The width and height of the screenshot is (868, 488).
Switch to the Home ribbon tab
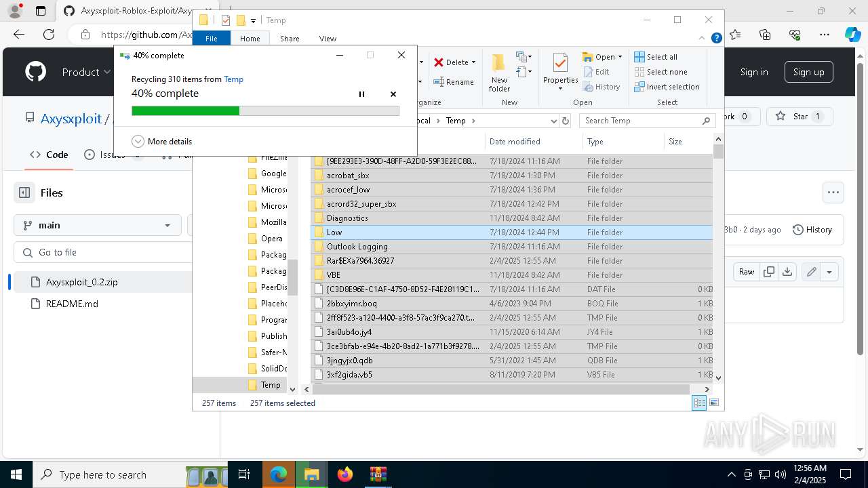pyautogui.click(x=250, y=39)
